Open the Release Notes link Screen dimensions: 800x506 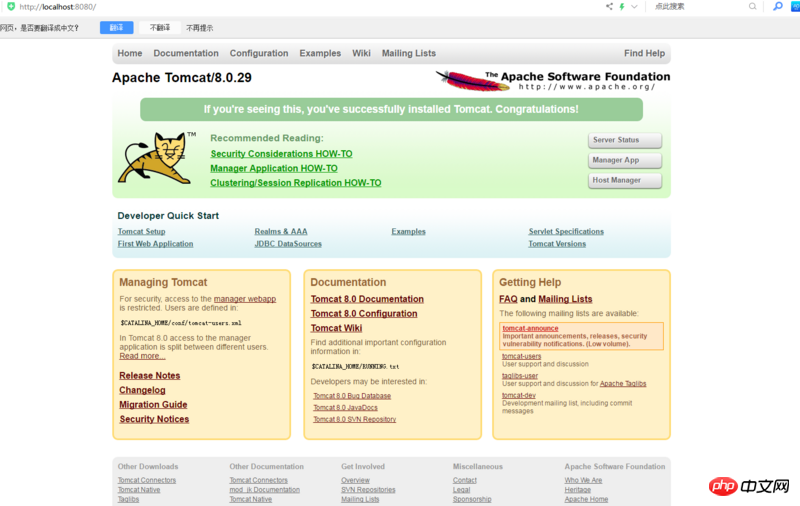click(149, 375)
